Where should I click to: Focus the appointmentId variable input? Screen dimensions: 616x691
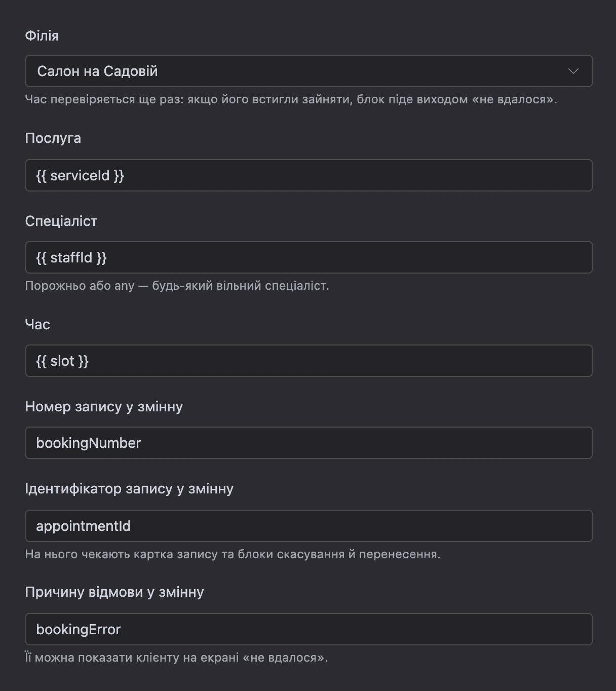309,526
